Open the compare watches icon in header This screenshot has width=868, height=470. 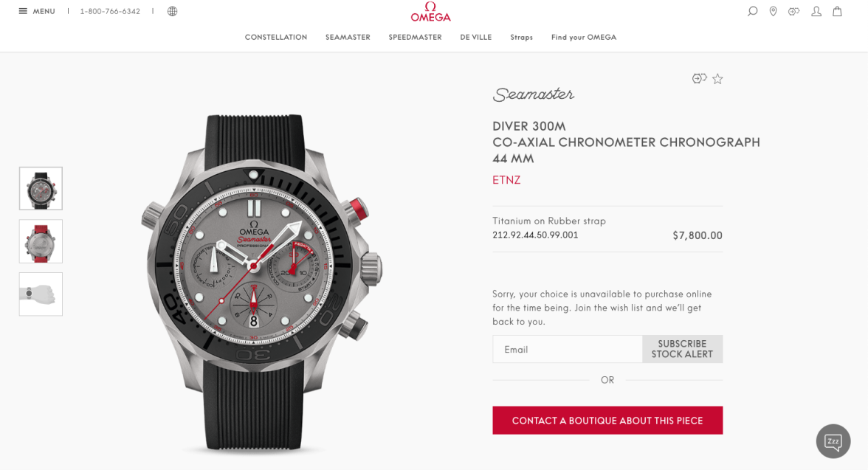point(794,11)
